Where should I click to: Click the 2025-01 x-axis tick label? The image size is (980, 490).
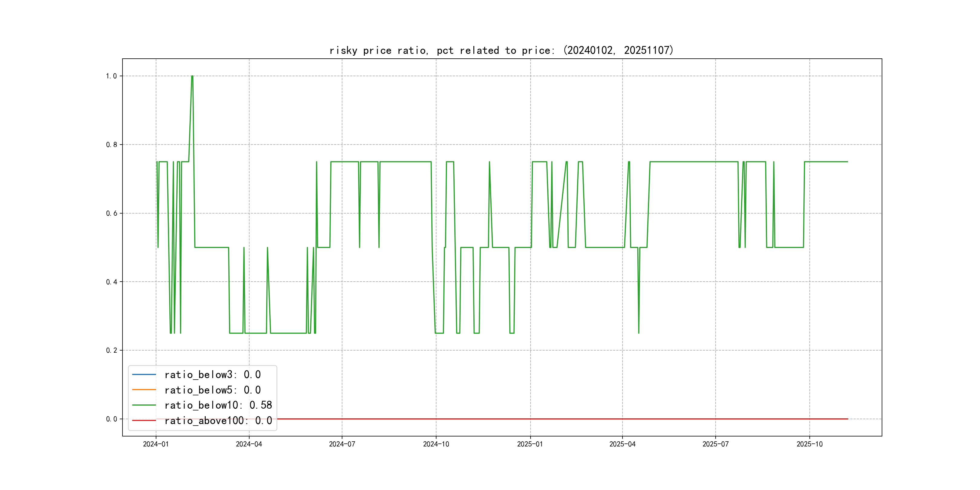530,444
